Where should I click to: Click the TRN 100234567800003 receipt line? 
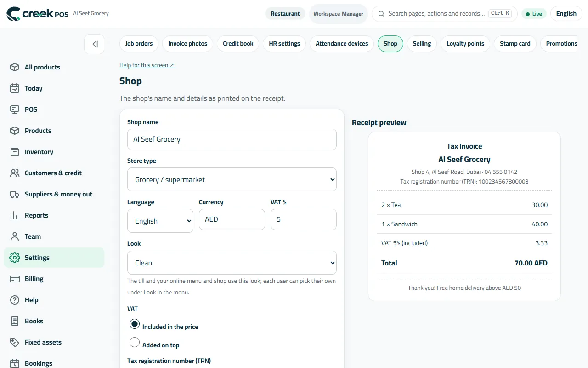coord(464,182)
